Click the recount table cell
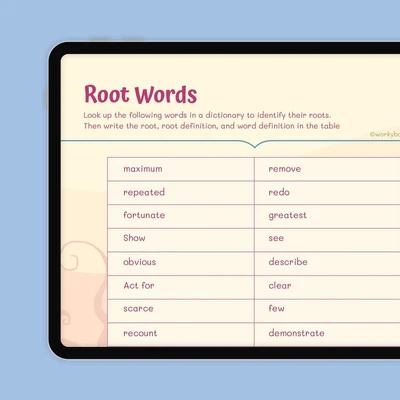The height and width of the screenshot is (400, 400). [x=181, y=335]
